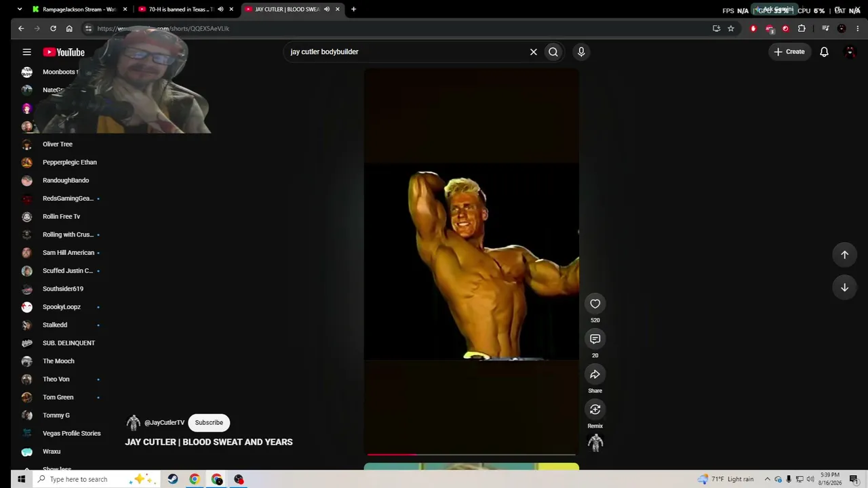This screenshot has width=868, height=488.
Task: Go to YouTube home via the logo
Action: 64,52
